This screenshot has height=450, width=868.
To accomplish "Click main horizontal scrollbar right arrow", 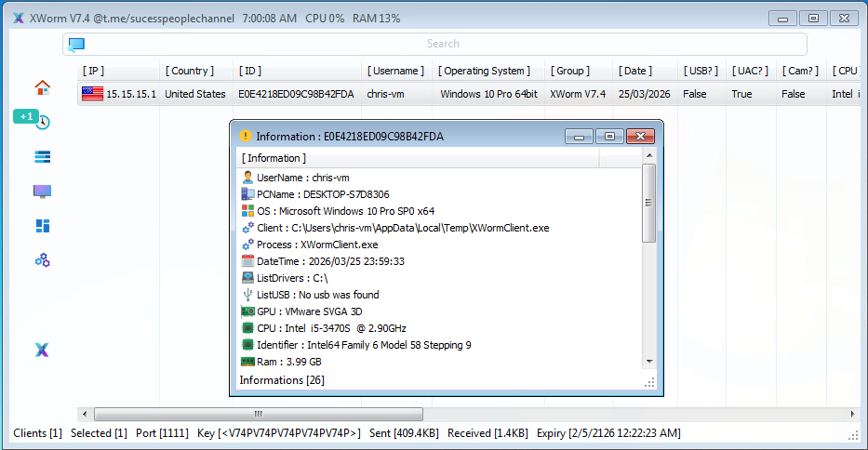I will point(852,414).
